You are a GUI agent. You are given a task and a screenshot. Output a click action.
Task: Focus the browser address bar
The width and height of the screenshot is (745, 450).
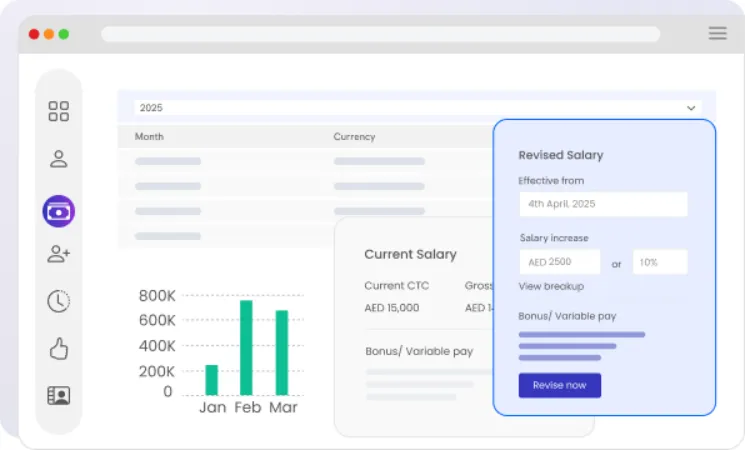click(381, 34)
